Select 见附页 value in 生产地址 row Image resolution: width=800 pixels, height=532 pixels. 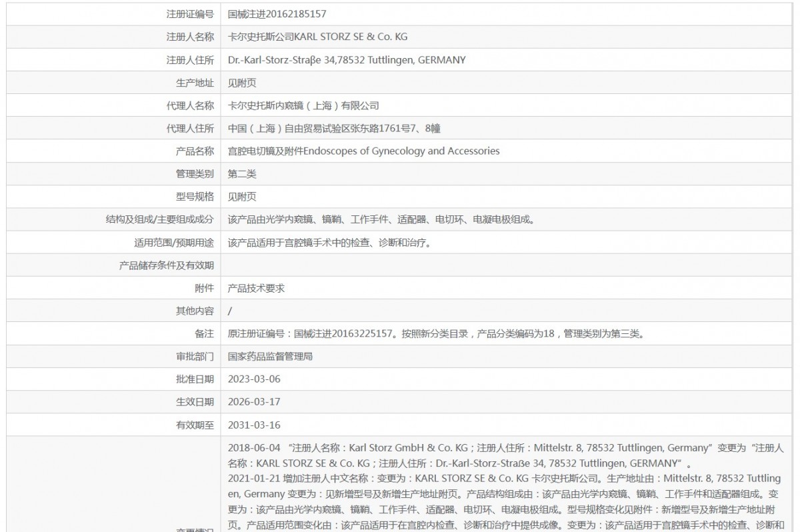click(242, 83)
